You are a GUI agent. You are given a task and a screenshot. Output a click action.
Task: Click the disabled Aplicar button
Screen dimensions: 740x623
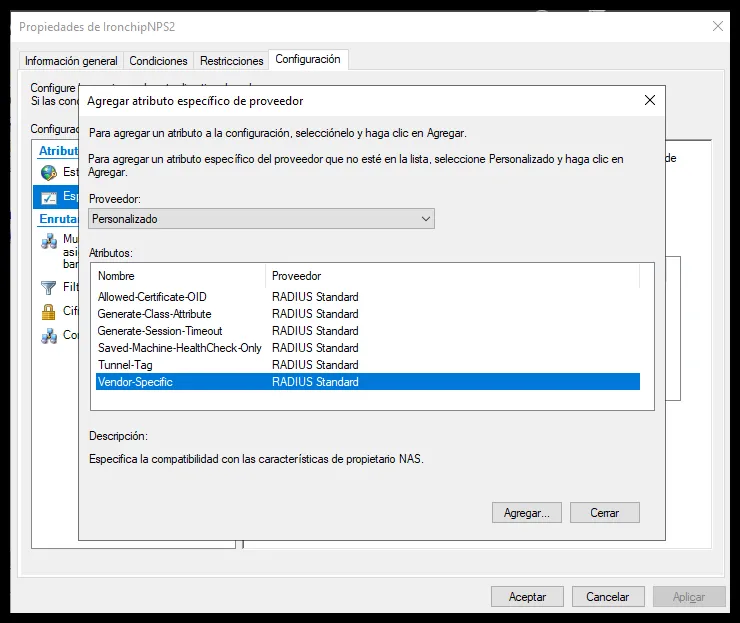[x=689, y=597]
